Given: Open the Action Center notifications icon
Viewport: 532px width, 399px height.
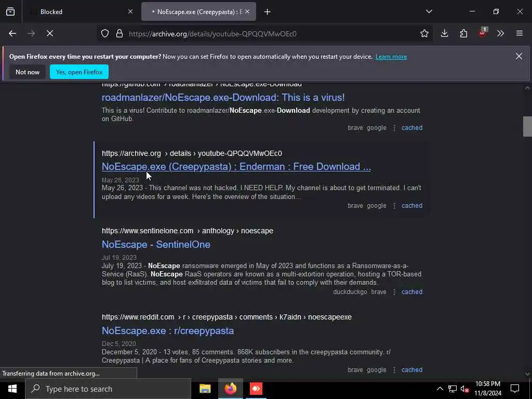Looking at the screenshot, I should click(x=515, y=389).
